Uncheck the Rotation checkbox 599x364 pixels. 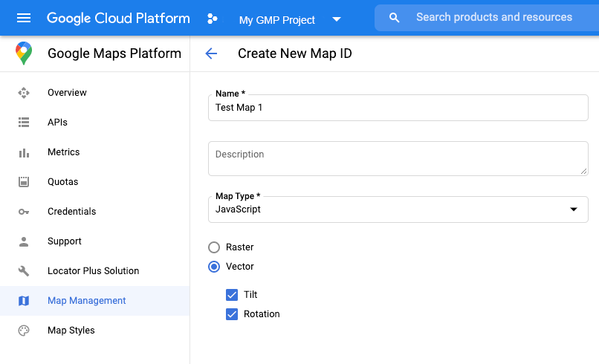pos(232,314)
